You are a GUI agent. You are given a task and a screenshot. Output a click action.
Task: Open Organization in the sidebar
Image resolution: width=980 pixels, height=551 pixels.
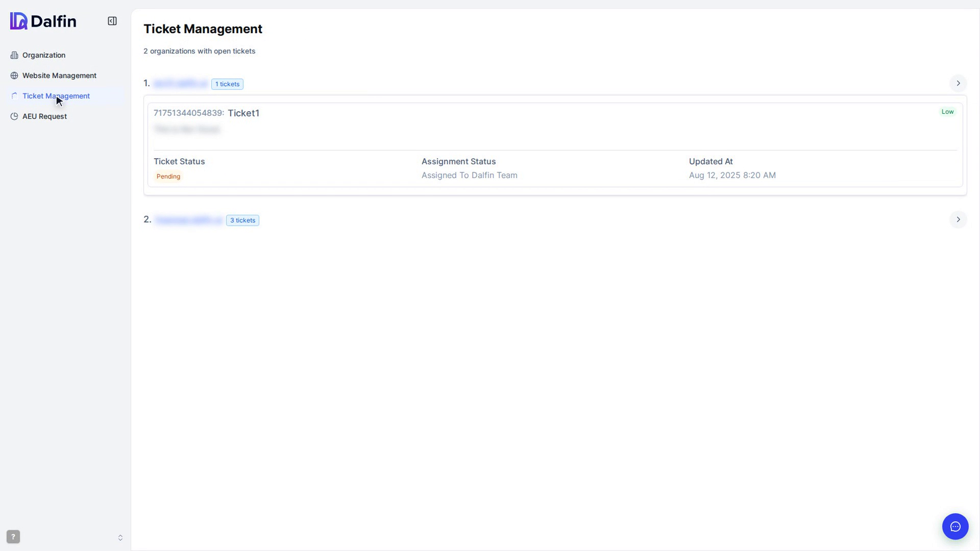click(x=65, y=55)
